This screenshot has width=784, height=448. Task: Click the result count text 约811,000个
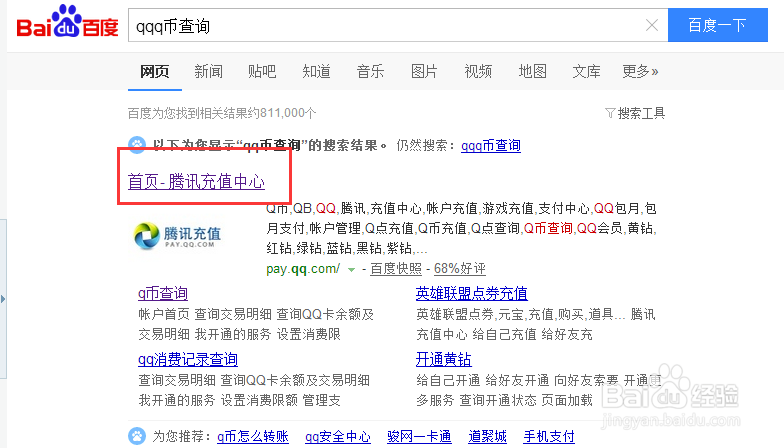coord(280,114)
